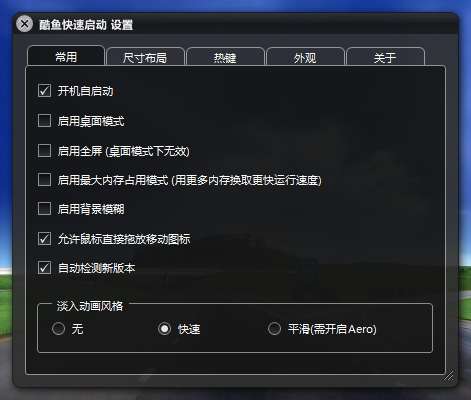Disable the 自动检测新版本 checkbox
This screenshot has width=471, height=400.
[44, 268]
